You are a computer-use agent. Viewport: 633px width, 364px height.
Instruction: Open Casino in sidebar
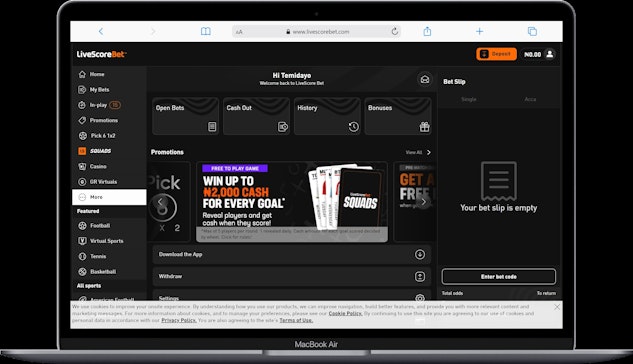tap(98, 166)
